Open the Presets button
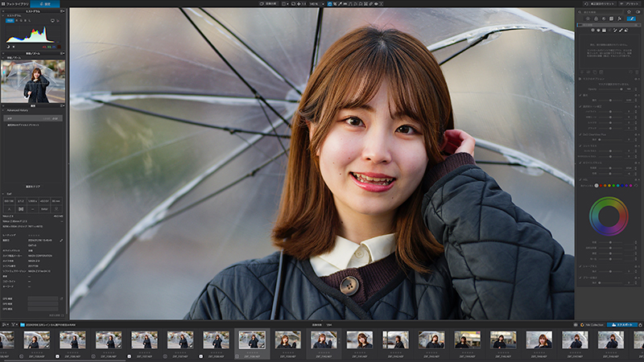 click(x=629, y=4)
